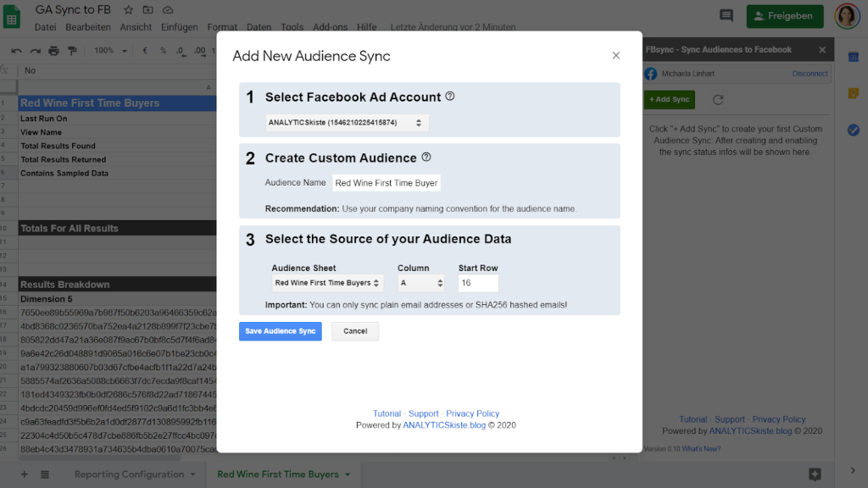
Task: Open the Format menu
Action: coord(222,27)
